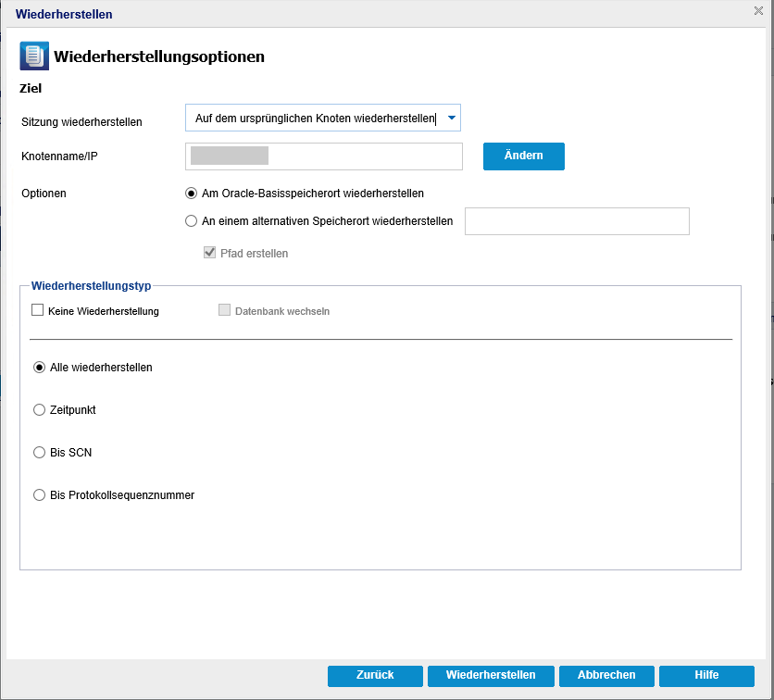Choose the Zeitpunkt recovery option
Viewport: 774px width, 700px height.
39,410
